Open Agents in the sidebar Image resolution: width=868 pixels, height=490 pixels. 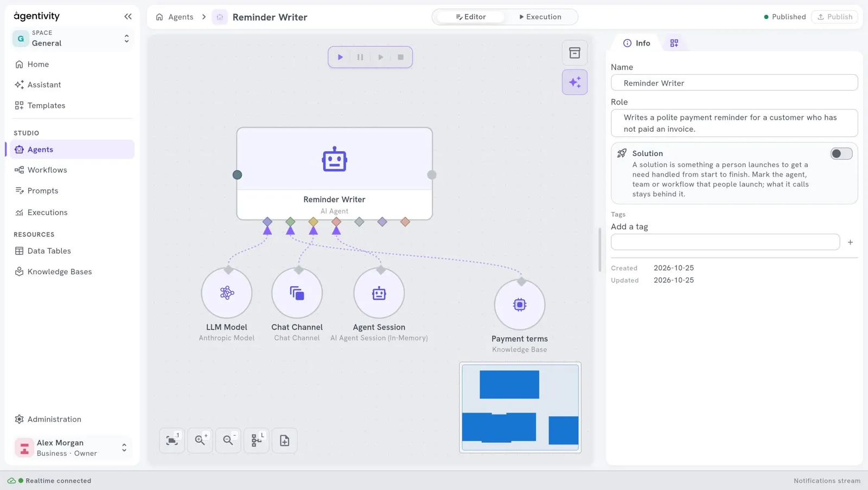[x=72, y=150]
